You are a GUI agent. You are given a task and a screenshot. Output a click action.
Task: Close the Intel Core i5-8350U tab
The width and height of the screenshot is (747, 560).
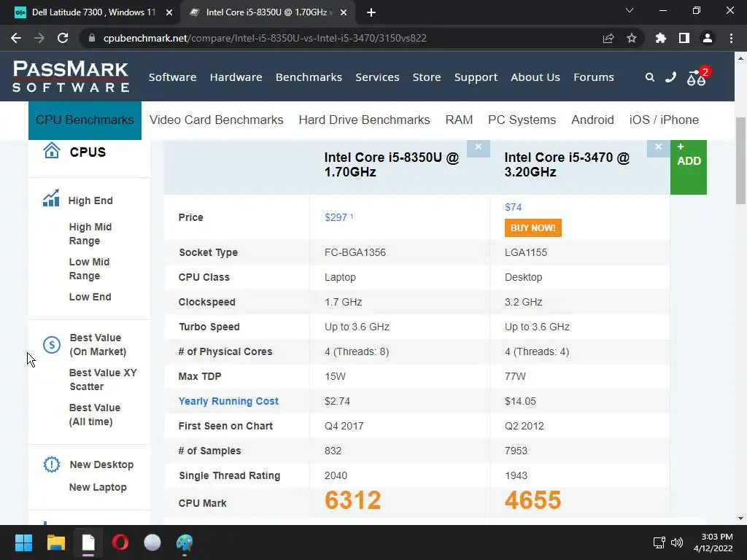[x=344, y=12]
